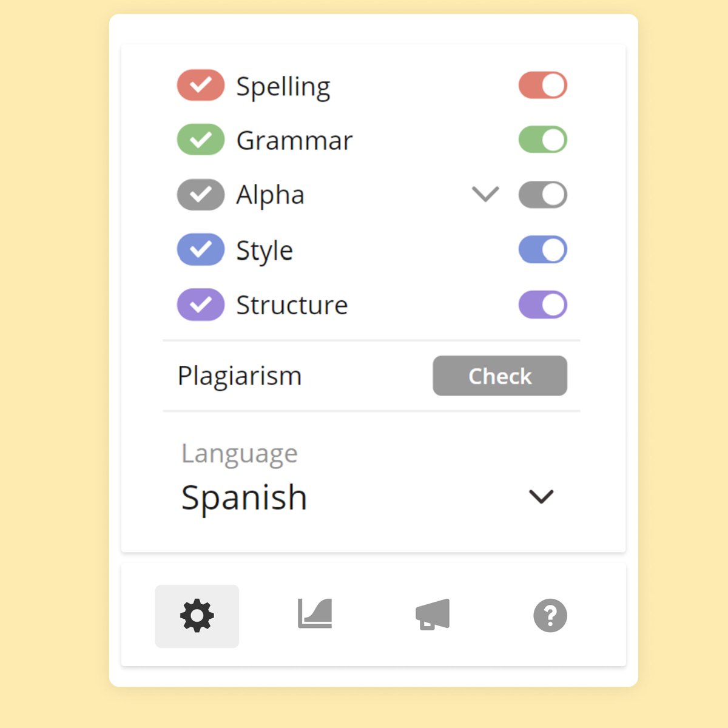Click the chevron next to Spanish
The width and height of the screenshot is (728, 728).
tap(540, 497)
